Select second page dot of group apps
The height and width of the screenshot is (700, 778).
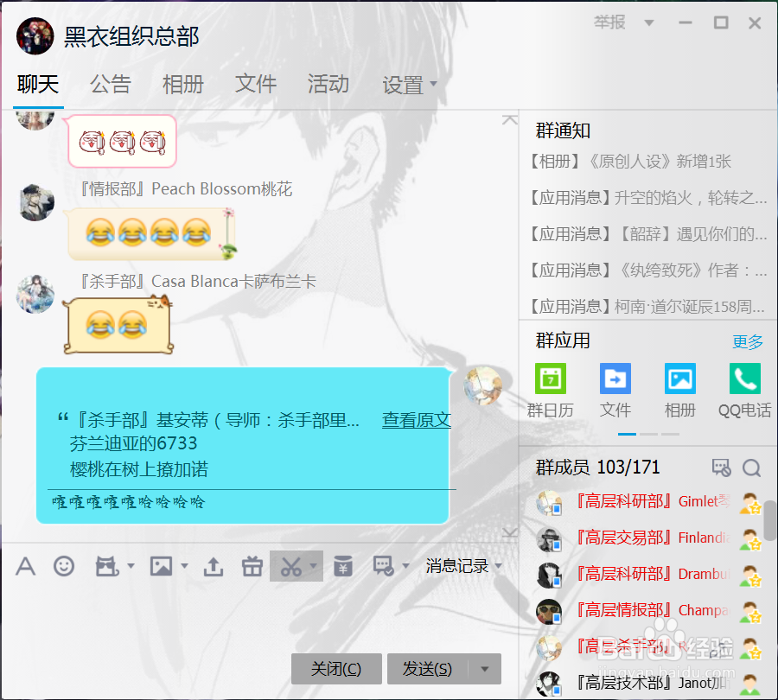pos(648,434)
